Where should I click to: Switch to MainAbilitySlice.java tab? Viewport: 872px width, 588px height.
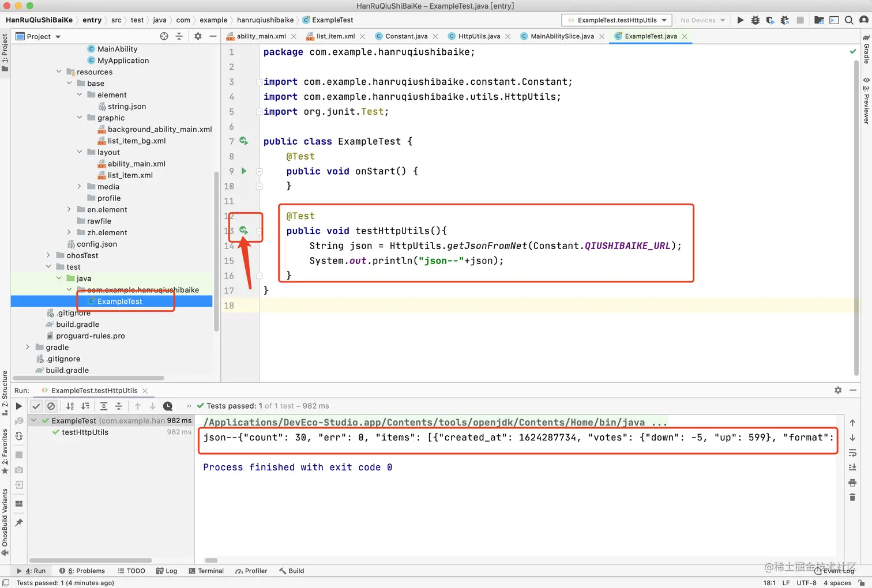point(562,36)
